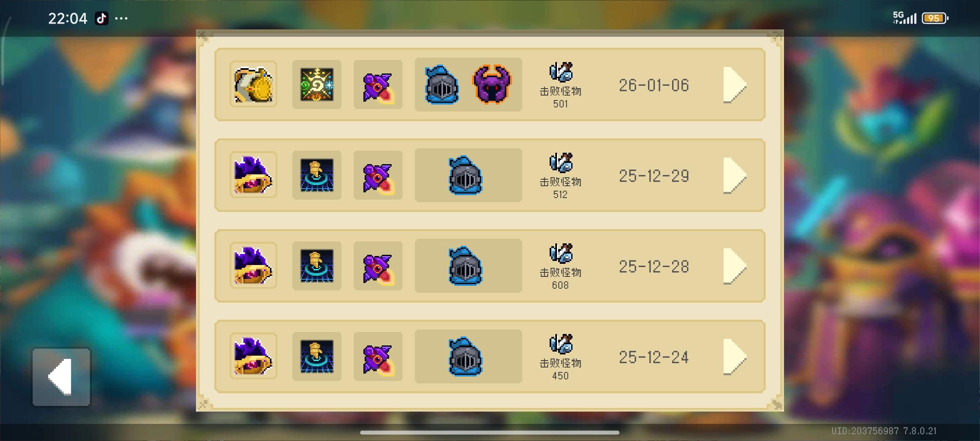
Task: Tap the purple crystal crown icon in 25-12-28 record
Action: tap(253, 266)
